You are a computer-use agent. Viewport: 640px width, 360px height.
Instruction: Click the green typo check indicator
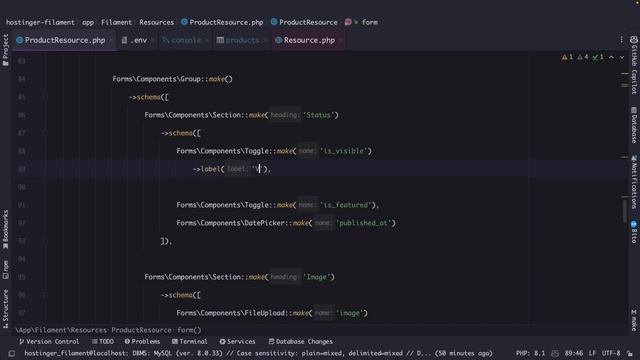[598, 57]
